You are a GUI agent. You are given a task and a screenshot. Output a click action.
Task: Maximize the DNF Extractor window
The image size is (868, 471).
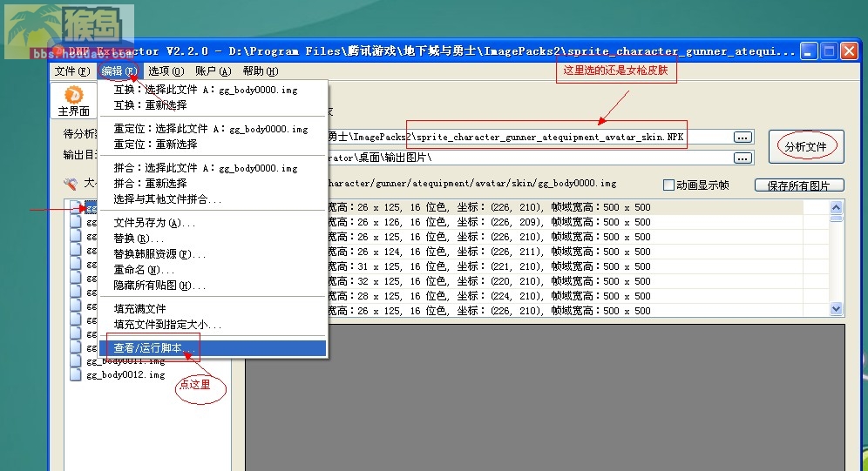point(829,51)
